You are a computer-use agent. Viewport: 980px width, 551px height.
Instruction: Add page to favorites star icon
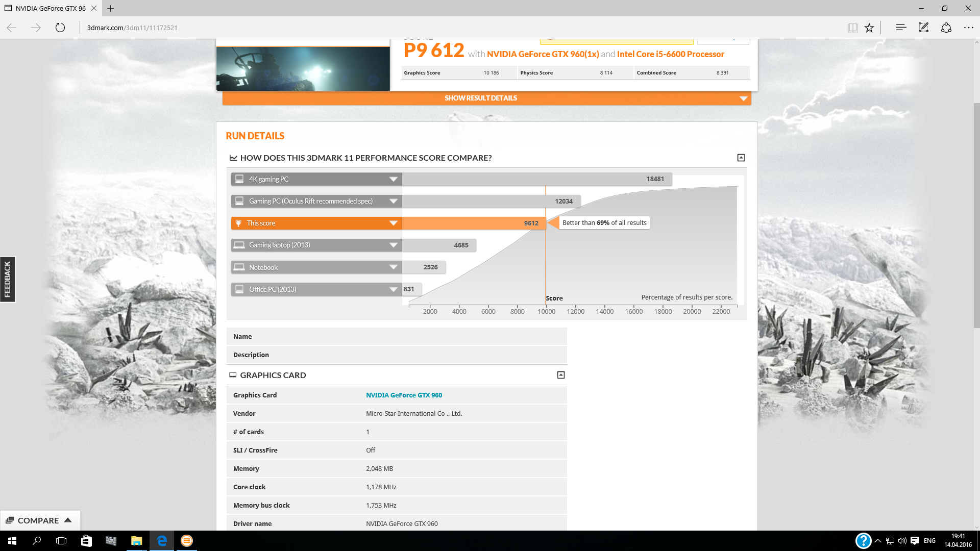pyautogui.click(x=869, y=28)
